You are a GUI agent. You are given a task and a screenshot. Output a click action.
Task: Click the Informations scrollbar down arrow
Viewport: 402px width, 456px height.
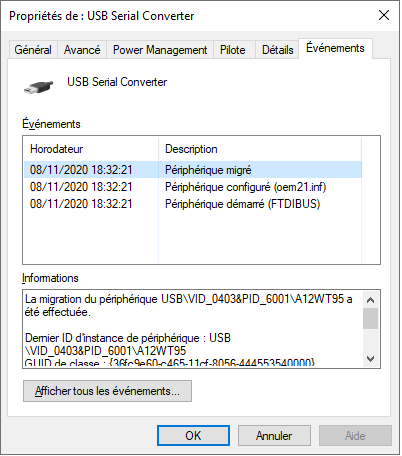click(370, 359)
